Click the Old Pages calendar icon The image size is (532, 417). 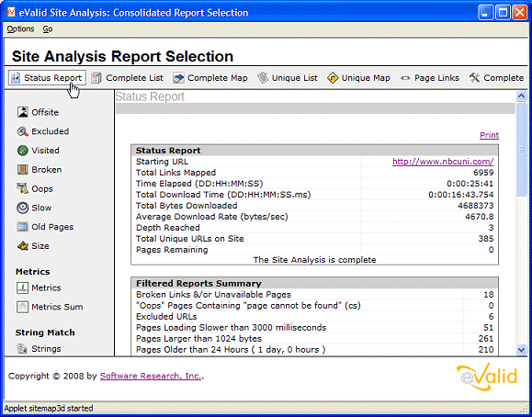(x=23, y=227)
